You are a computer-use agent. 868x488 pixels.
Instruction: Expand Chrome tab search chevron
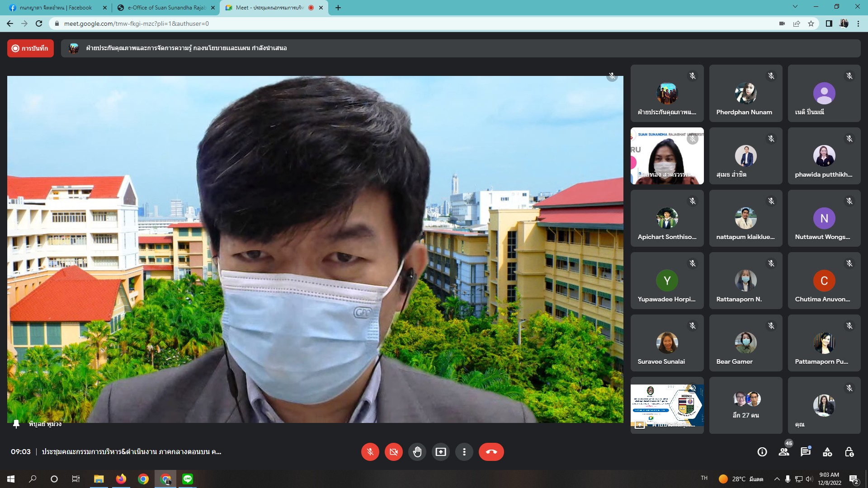click(795, 7)
